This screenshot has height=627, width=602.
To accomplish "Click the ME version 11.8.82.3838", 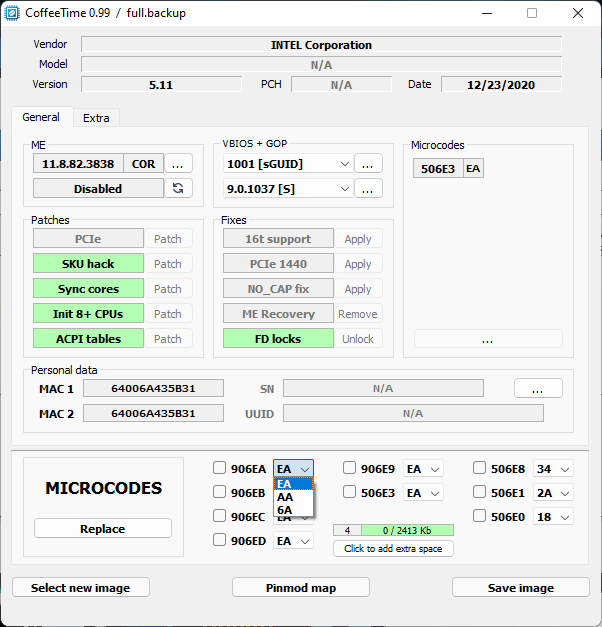I will pos(78,164).
